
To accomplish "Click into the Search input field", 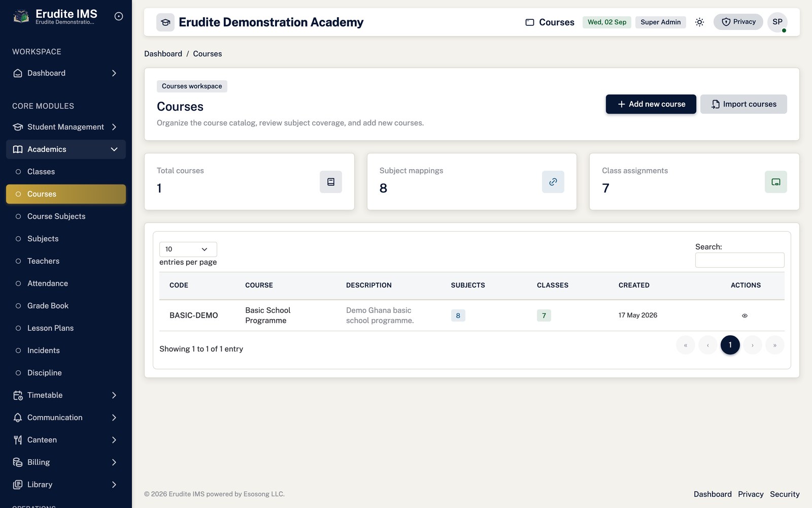I will tap(740, 260).
